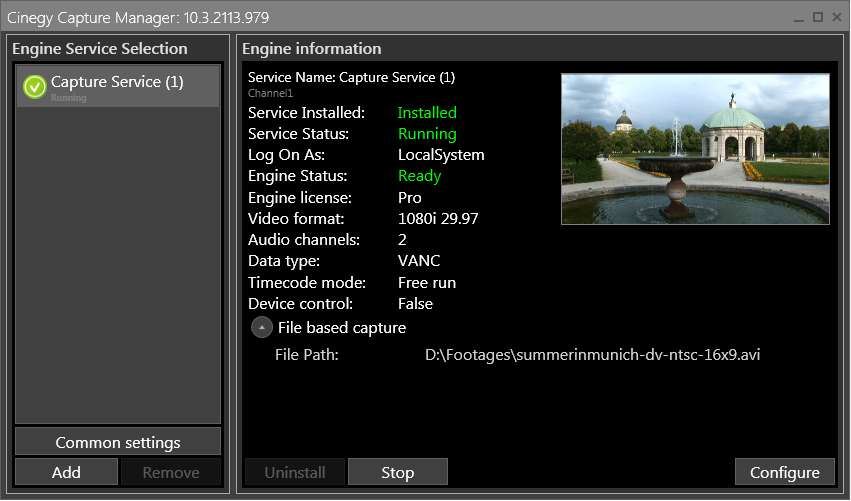Open Common settings
The height and width of the screenshot is (501, 851).
click(x=118, y=442)
